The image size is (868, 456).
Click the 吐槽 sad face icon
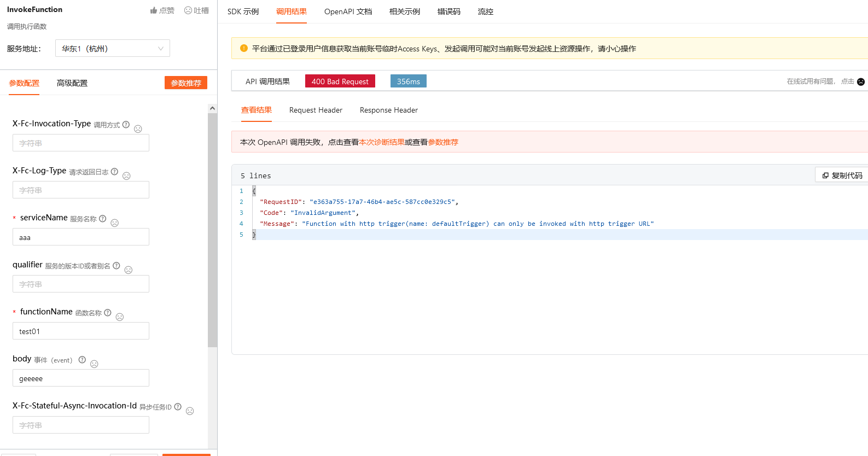pos(188,10)
